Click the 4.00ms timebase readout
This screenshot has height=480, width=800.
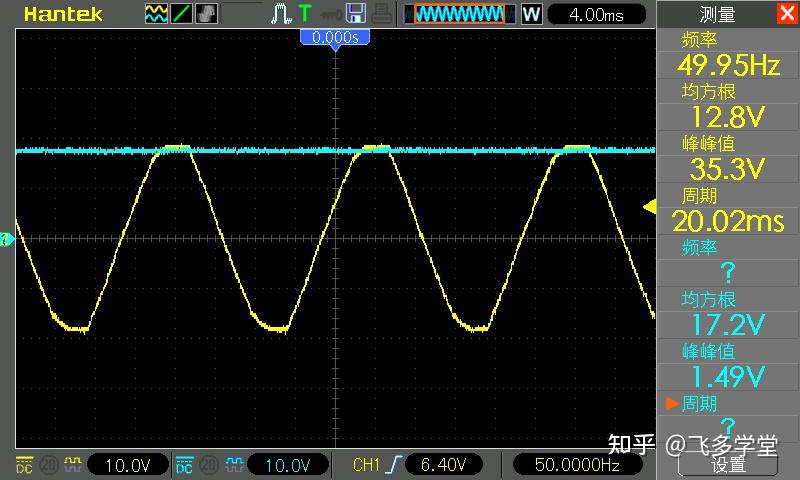point(596,14)
